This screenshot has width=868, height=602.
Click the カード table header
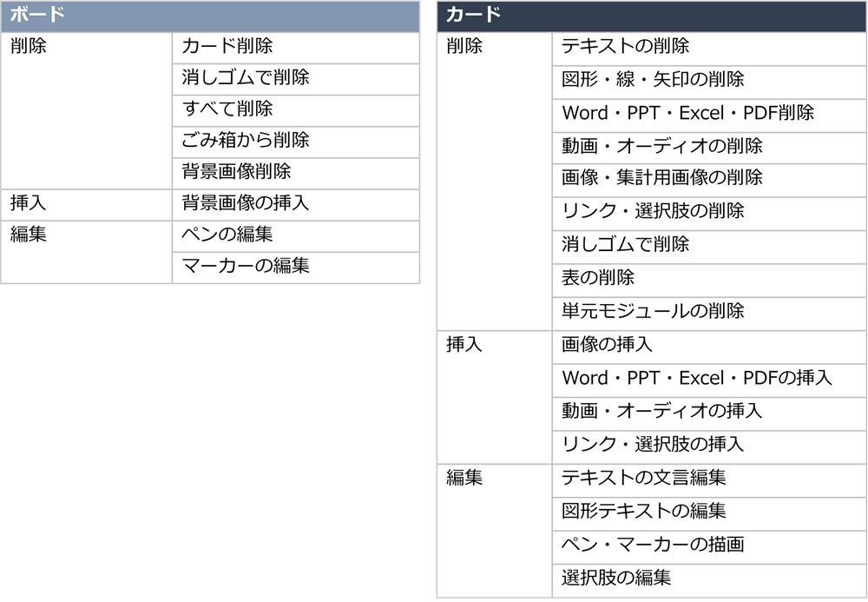[x=651, y=16]
